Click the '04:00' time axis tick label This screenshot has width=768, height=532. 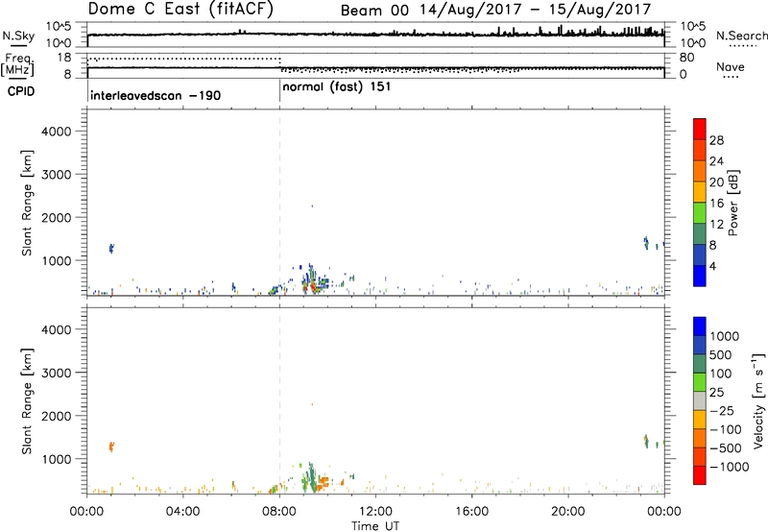click(x=182, y=512)
